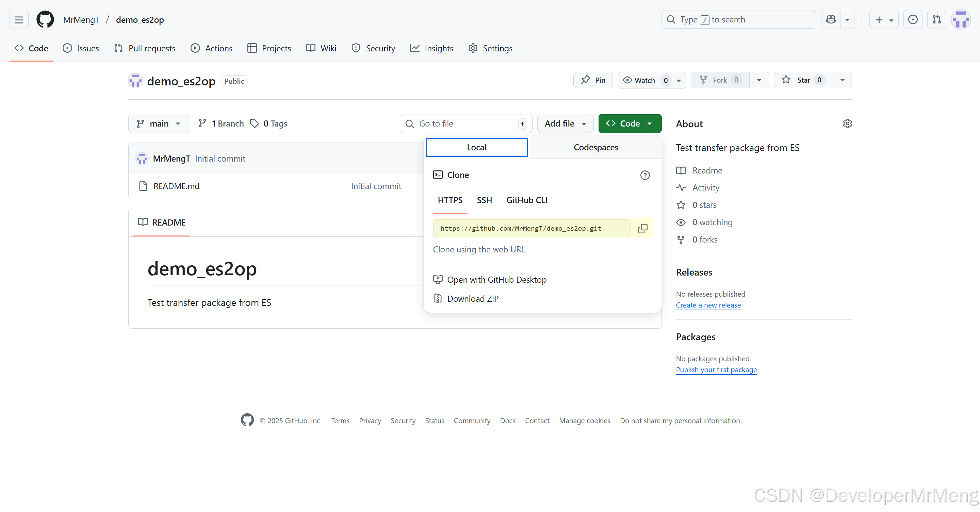This screenshot has height=512, width=980.
Task: Click Download ZIP
Action: point(473,299)
